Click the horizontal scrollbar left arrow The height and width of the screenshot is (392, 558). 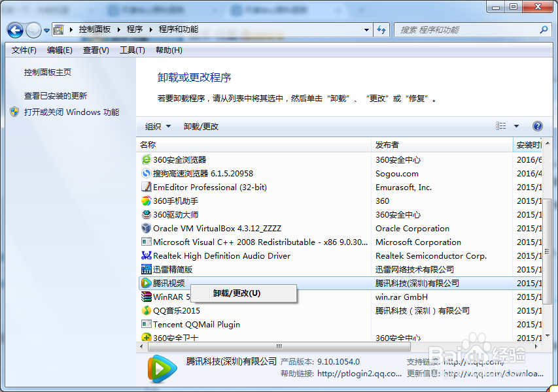(x=142, y=346)
